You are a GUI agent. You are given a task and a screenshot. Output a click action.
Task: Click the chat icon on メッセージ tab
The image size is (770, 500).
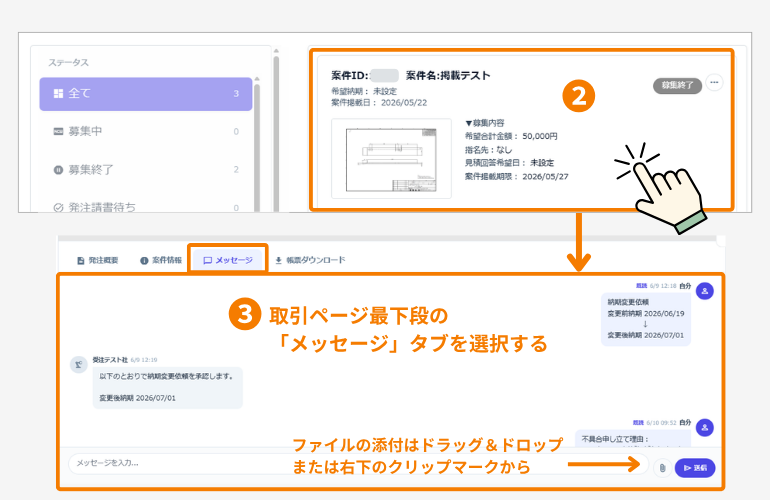pyautogui.click(x=208, y=261)
